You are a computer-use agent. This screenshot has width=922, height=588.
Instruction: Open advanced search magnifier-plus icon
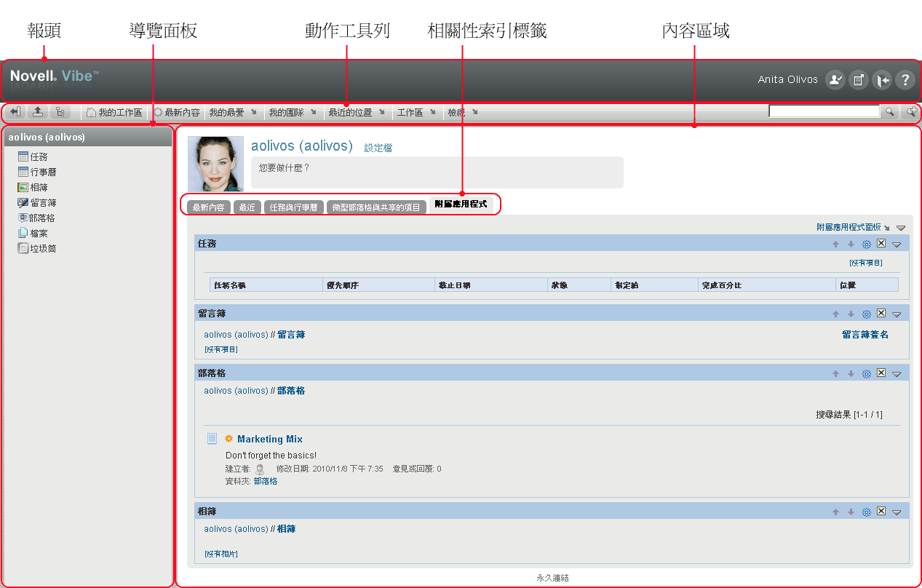910,112
